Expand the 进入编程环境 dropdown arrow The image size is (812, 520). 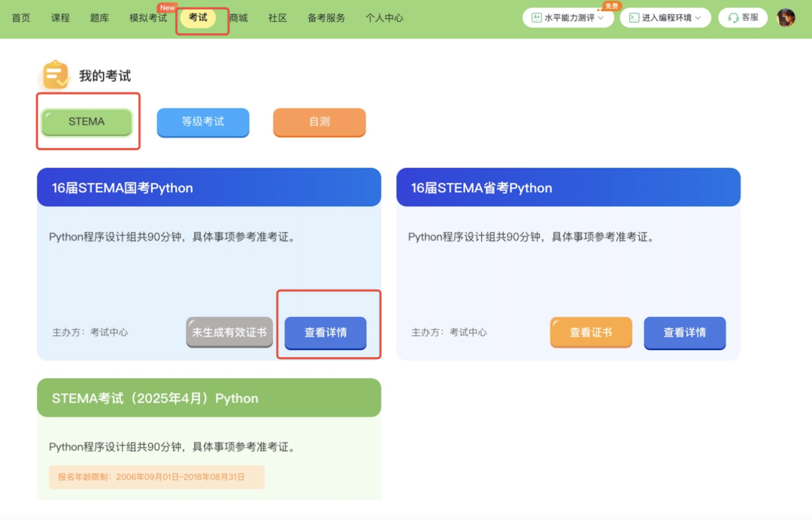698,17
